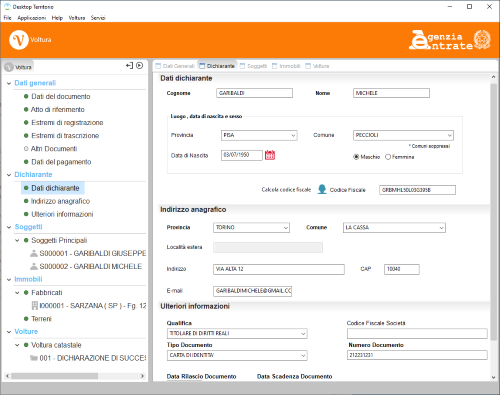Collapse the Dati generali tree section
The image size is (500, 395).
[9, 83]
